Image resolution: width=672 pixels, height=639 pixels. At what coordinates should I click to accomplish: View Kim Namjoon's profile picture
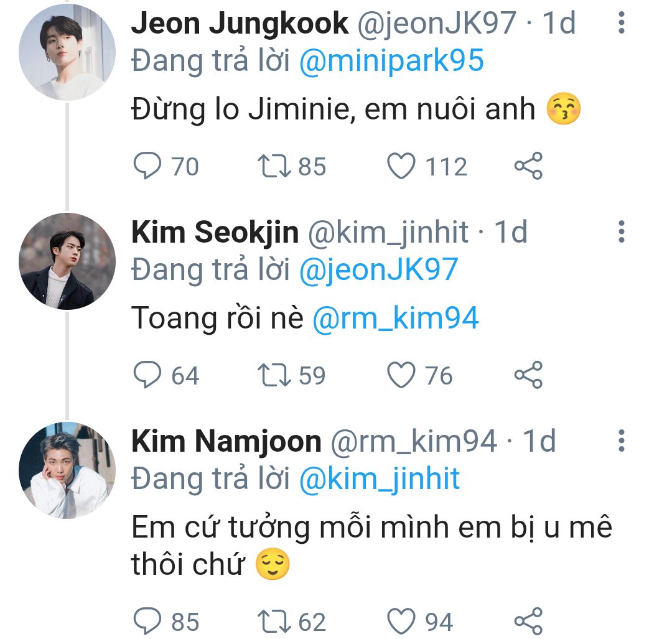click(x=67, y=470)
